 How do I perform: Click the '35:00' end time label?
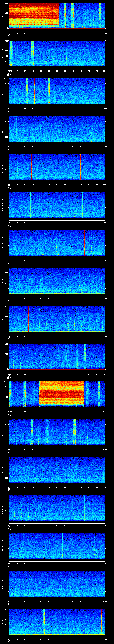click(x=105, y=147)
